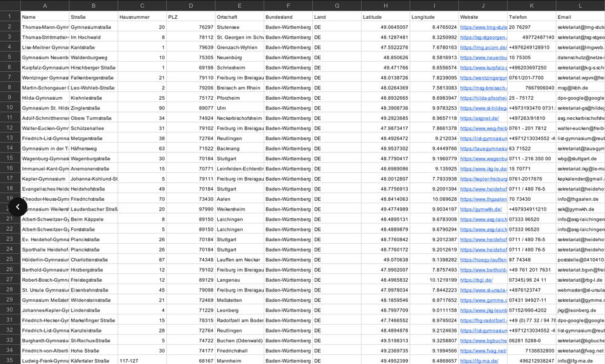
Task: Select the cell 'Buchen (Odenwald)'
Action: point(240,340)
